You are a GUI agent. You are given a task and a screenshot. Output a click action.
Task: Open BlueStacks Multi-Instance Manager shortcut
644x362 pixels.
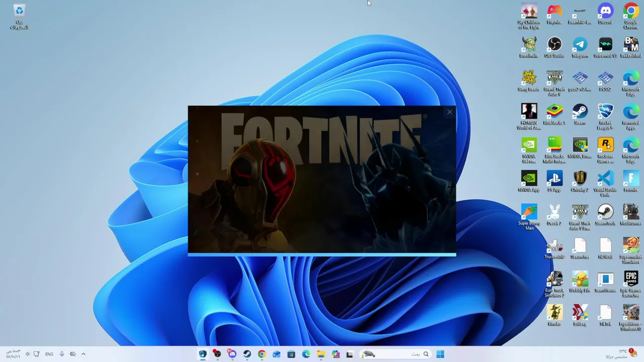coord(554,150)
